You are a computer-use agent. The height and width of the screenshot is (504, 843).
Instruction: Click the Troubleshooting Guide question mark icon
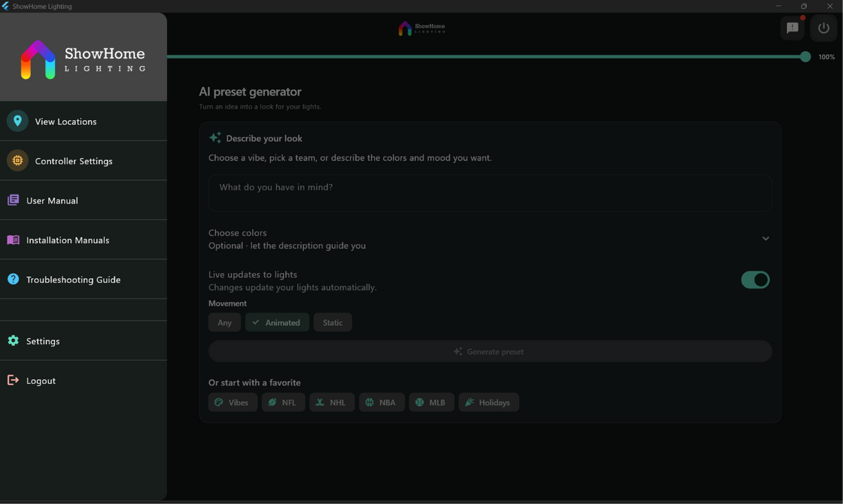click(13, 279)
